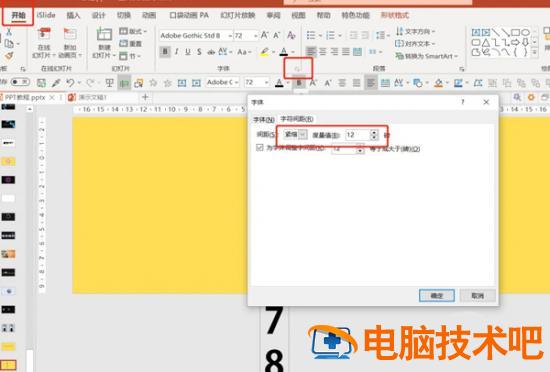Screen dimensions: 550x372
Task: Increase 度量值 value with up stepper
Action: pos(374,132)
